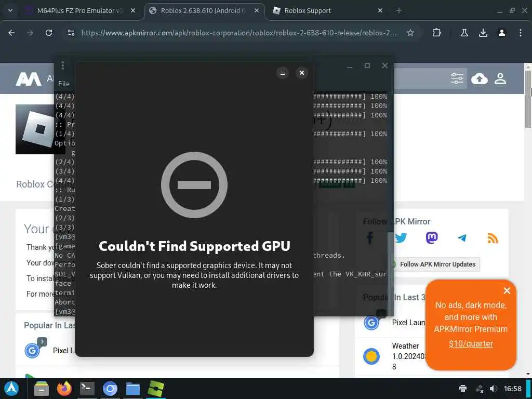Click APKMirror upload cloud icon

tap(480, 79)
